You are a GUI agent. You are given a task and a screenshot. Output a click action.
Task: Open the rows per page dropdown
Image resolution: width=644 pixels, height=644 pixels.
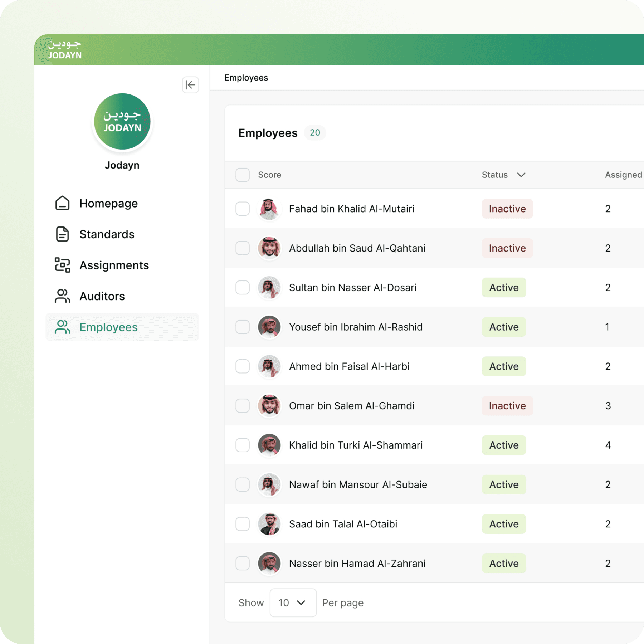(x=293, y=603)
